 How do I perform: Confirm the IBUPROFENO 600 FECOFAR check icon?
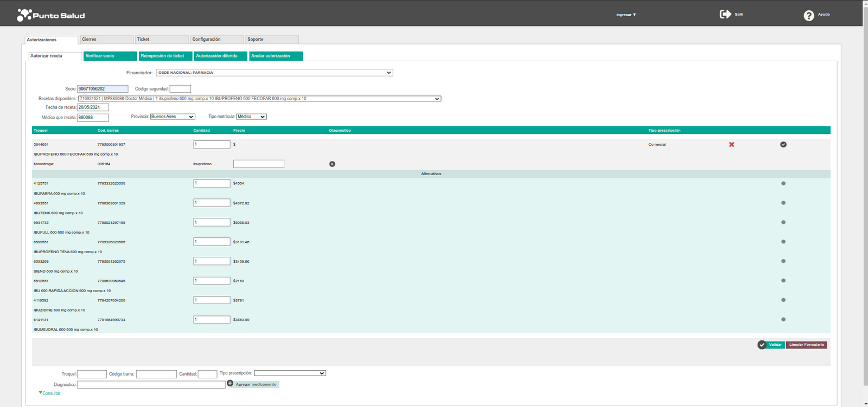[x=783, y=145]
